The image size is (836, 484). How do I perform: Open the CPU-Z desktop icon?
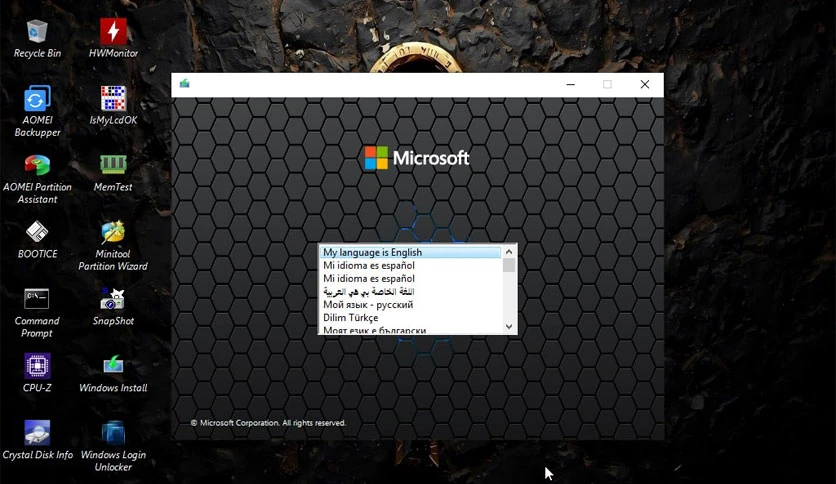click(37, 373)
